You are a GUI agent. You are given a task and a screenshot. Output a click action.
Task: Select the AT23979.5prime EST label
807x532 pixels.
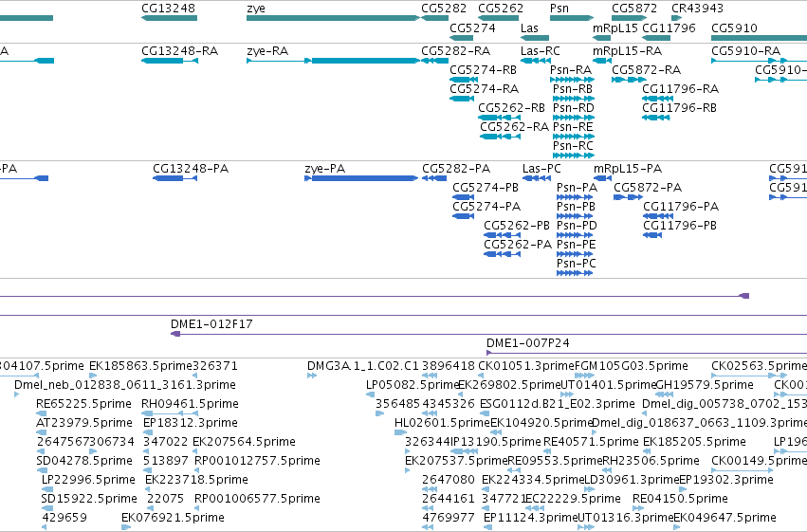point(84,423)
